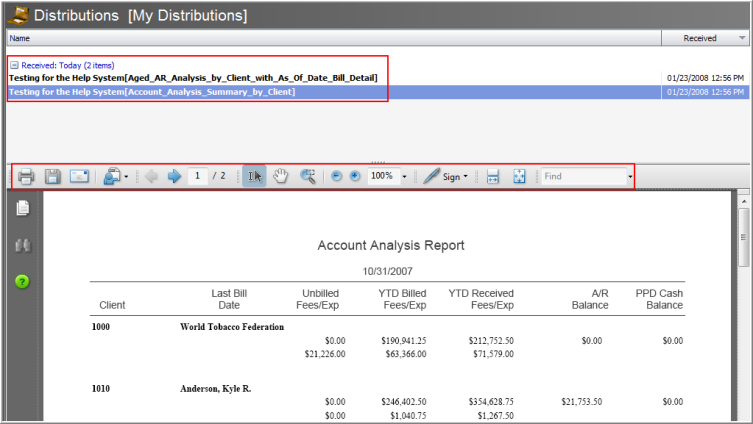Sort by the Received column header
Image resolution: width=753 pixels, height=424 pixels.
(x=699, y=38)
